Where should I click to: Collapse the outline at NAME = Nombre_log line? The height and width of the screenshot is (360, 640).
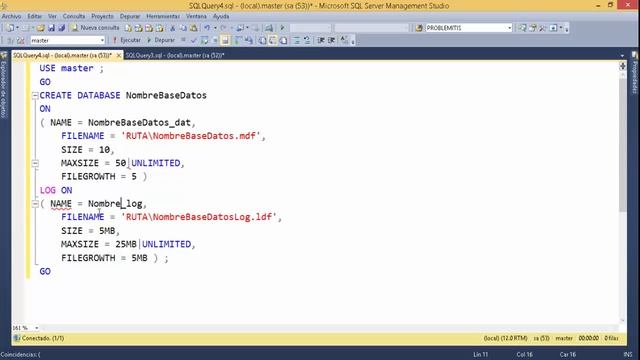pos(35,204)
